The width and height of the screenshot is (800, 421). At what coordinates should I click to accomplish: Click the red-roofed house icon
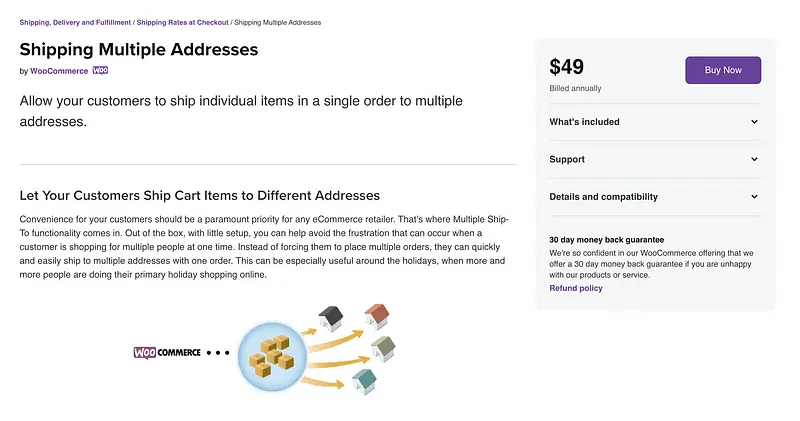[377, 316]
